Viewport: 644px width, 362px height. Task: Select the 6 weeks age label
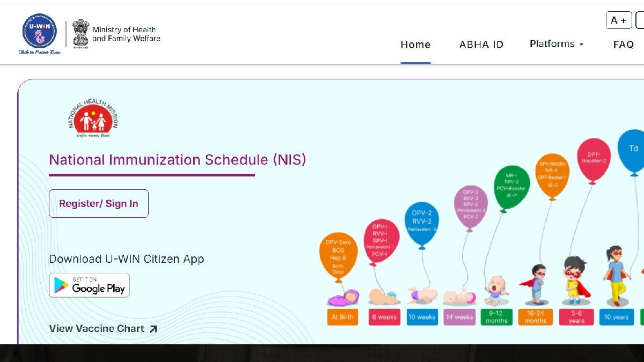[x=384, y=317]
